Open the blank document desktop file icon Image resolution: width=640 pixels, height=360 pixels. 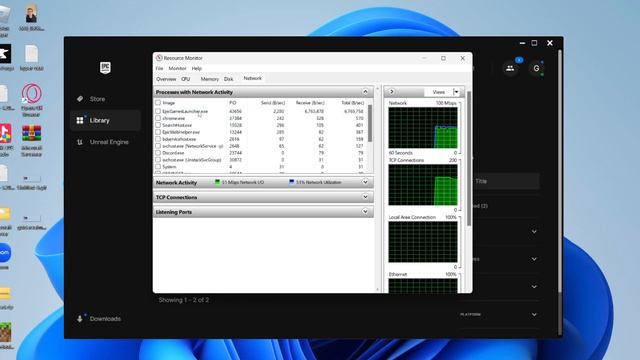click(31, 58)
